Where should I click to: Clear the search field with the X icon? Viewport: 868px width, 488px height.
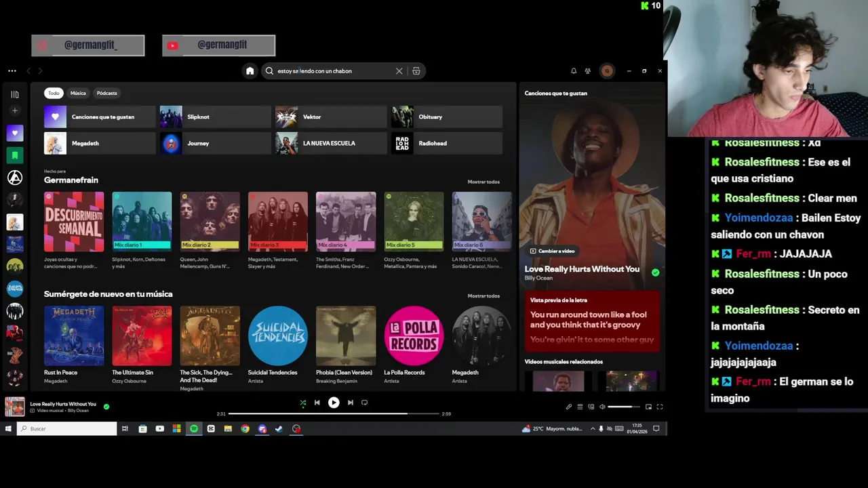(399, 70)
